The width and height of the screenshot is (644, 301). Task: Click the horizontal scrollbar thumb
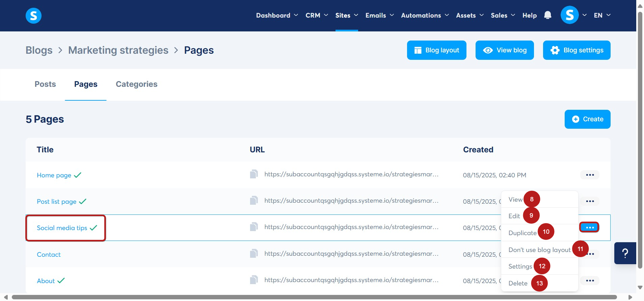314,297
